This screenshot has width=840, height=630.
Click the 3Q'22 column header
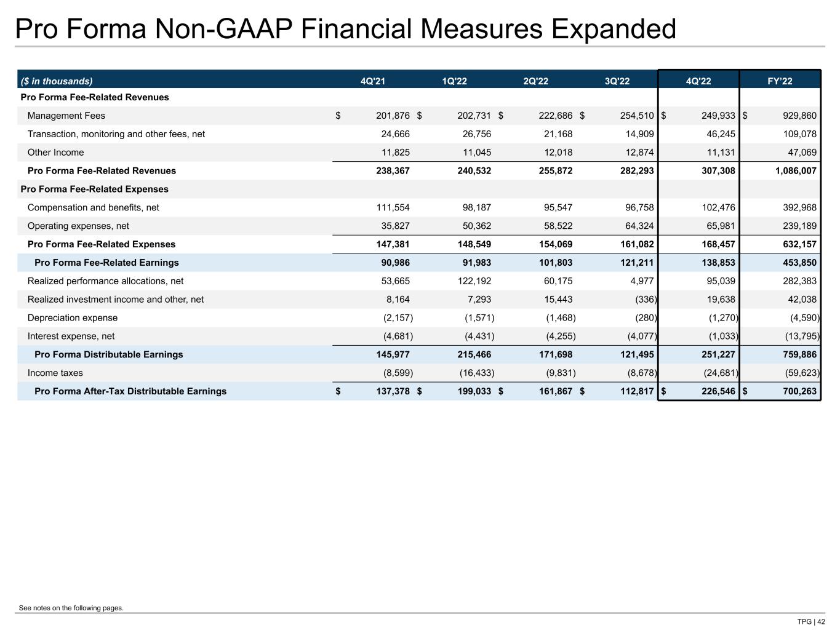click(x=617, y=81)
